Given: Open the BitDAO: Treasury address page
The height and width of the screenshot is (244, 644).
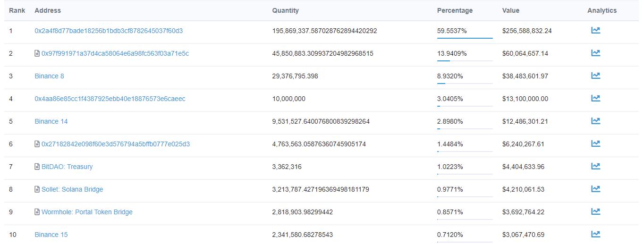Looking at the screenshot, I should [x=67, y=167].
